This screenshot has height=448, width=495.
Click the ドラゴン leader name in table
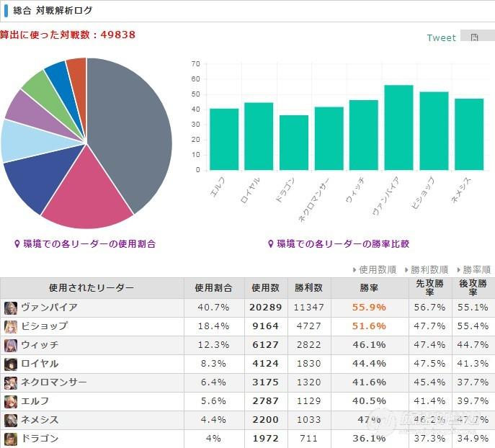[x=40, y=438]
